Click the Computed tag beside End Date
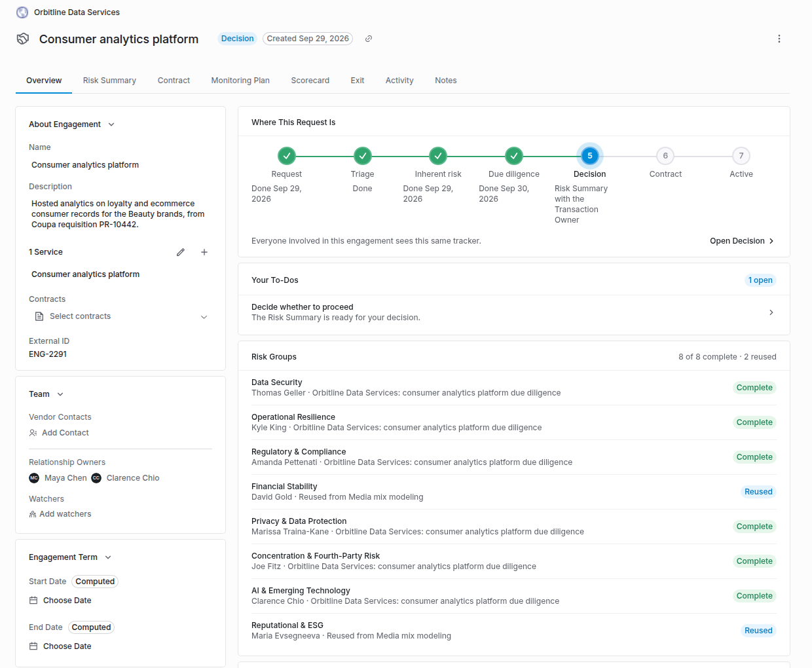 tap(91, 627)
